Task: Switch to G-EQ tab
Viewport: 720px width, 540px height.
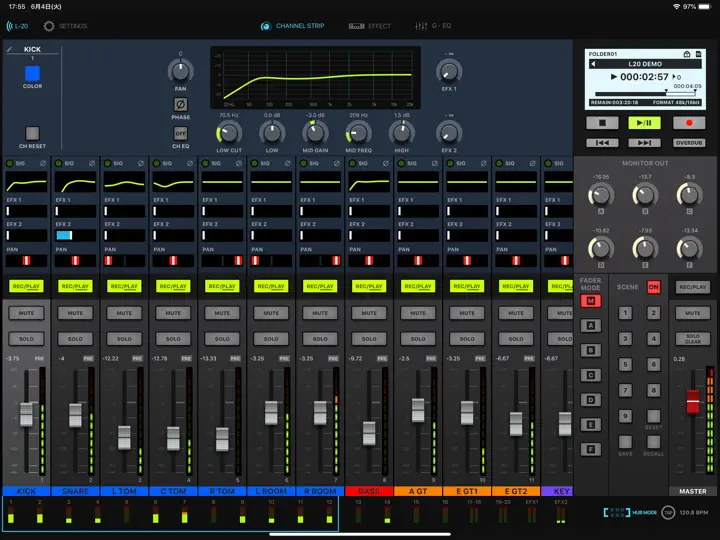Action: click(433, 26)
